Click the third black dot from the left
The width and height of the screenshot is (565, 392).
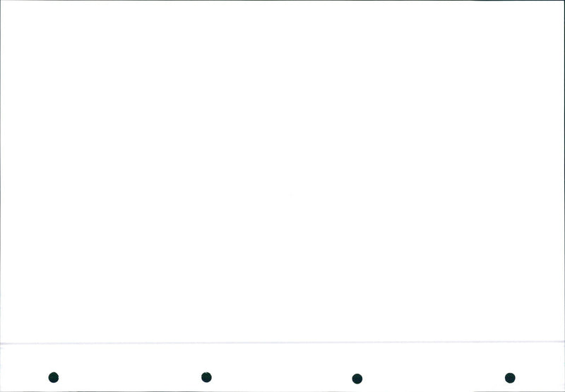(x=357, y=379)
